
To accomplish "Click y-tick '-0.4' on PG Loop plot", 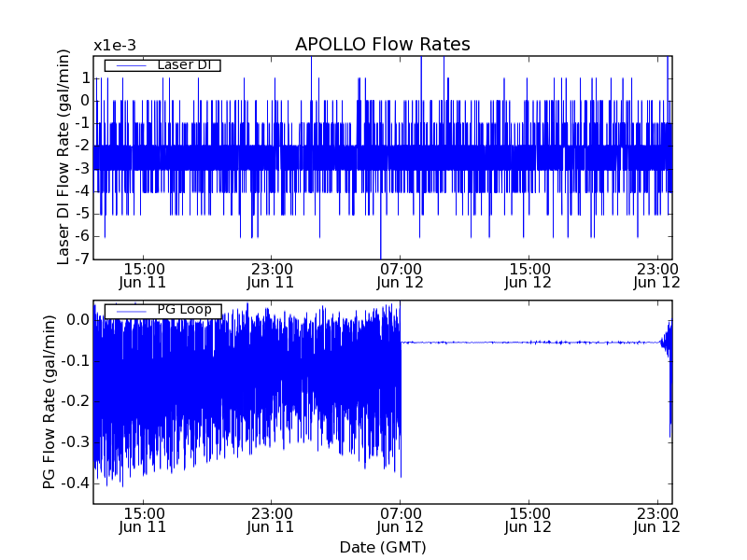I will tap(75, 483).
